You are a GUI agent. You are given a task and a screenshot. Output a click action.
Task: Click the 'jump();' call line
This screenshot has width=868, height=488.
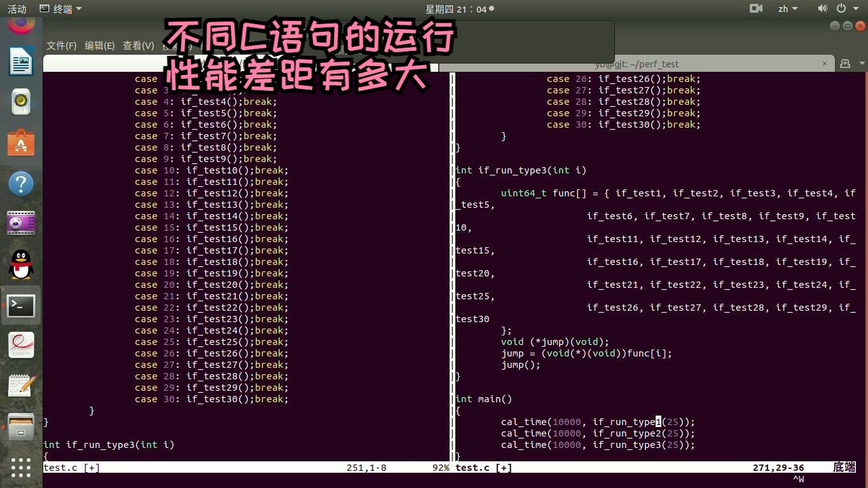pos(521,365)
